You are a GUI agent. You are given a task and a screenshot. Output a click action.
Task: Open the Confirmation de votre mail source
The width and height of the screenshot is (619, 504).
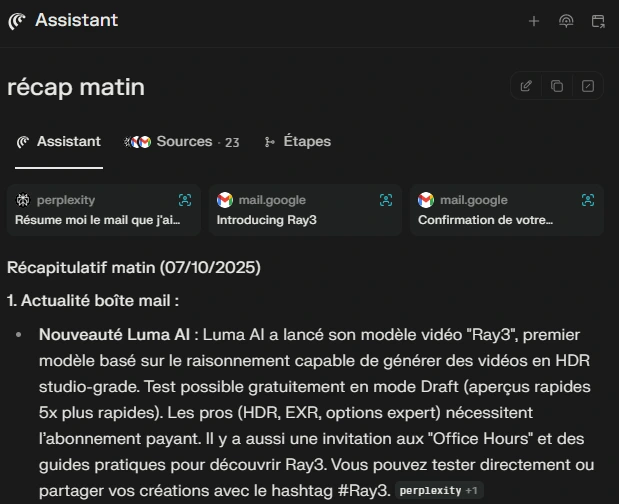(500, 210)
